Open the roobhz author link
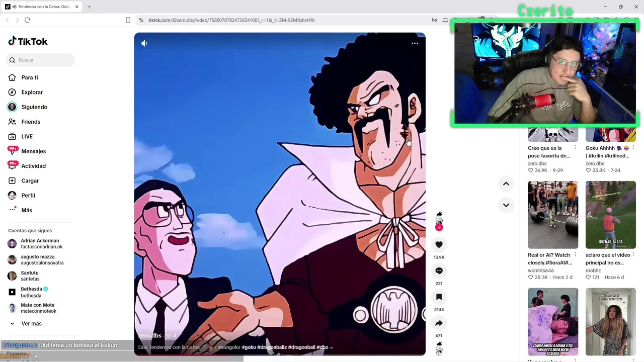The image size is (644, 362). 593,270
